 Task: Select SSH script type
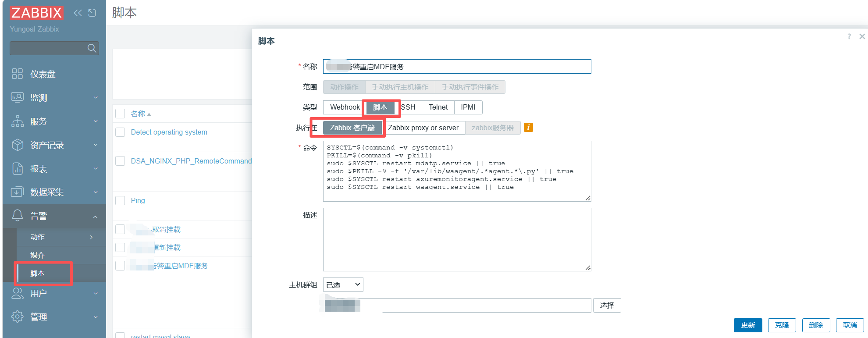408,107
